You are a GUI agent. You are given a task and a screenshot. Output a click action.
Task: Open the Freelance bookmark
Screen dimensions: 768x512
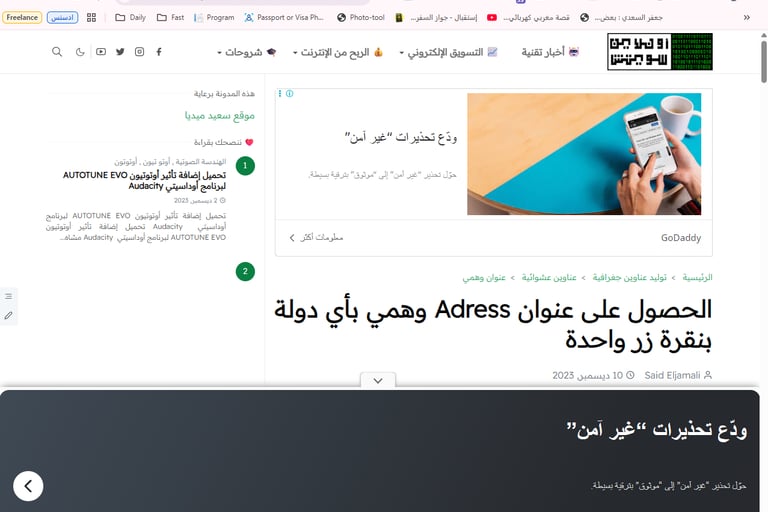tap(22, 17)
